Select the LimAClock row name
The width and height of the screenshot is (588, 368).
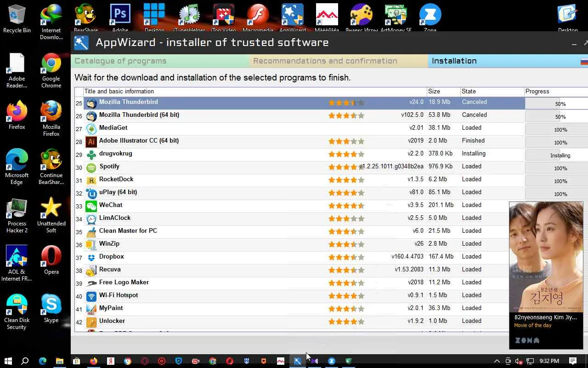pyautogui.click(x=115, y=218)
